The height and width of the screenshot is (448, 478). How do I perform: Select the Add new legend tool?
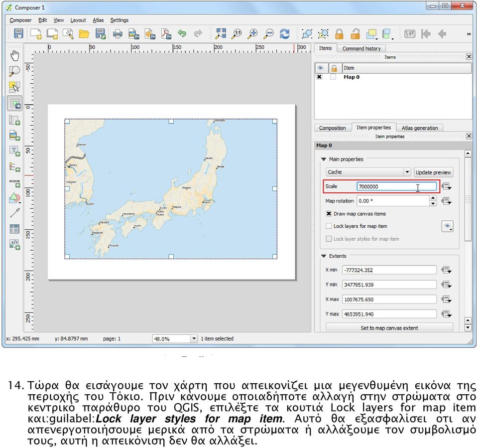(14, 167)
